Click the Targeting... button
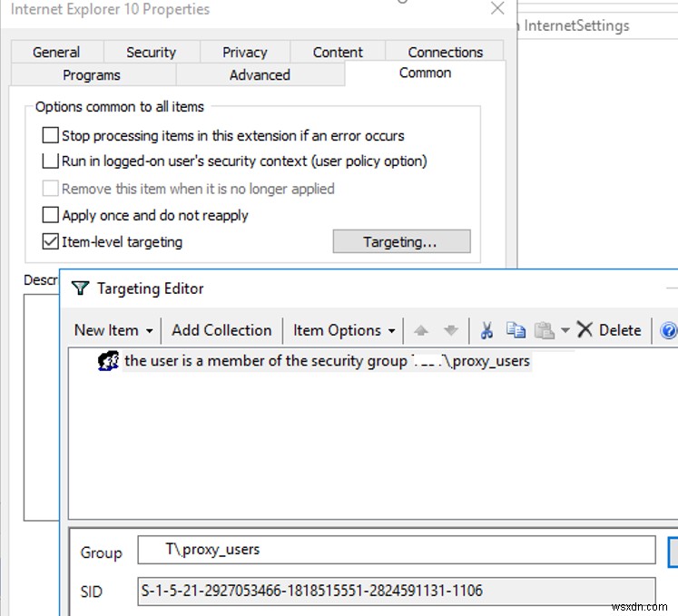The width and height of the screenshot is (678, 616). (x=402, y=241)
